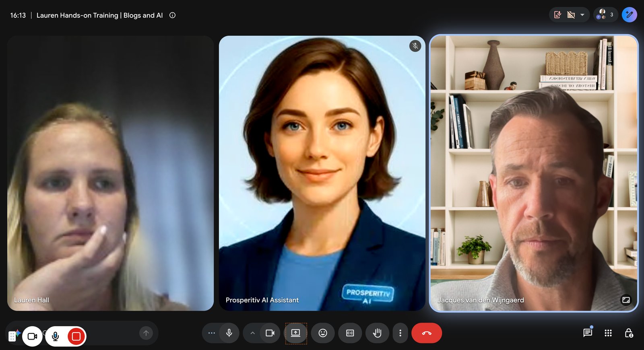Toggle the camera in the call controls

[x=270, y=333]
